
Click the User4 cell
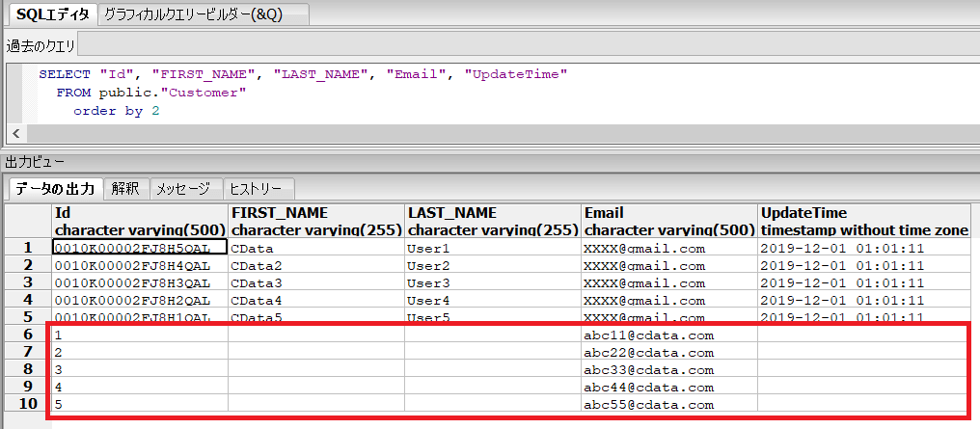[x=493, y=300]
